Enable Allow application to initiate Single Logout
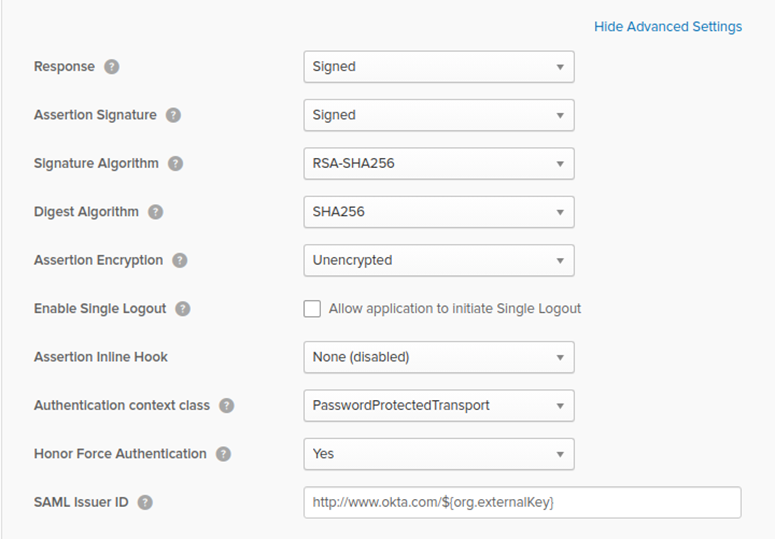 tap(312, 309)
